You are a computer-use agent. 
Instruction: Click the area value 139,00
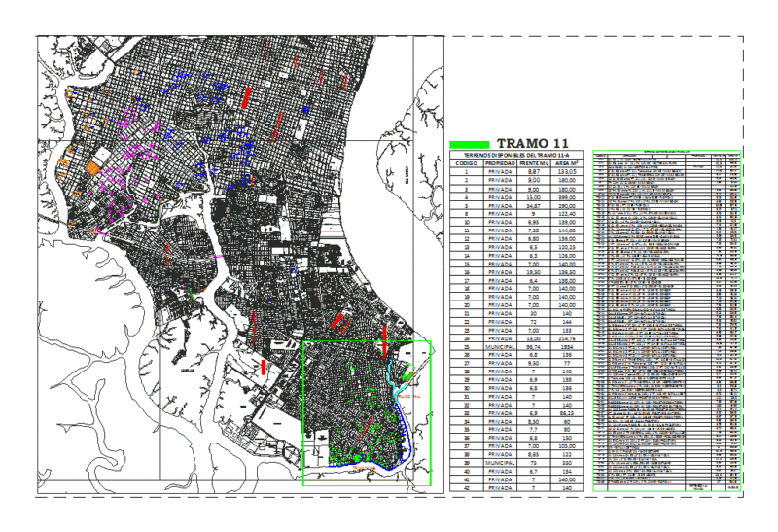tap(566, 222)
